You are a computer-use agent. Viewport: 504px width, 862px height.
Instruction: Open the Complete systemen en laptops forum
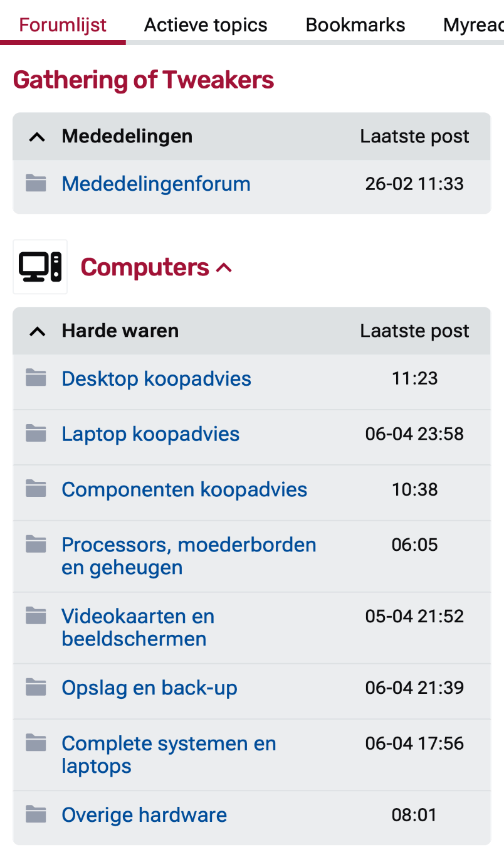click(x=169, y=755)
